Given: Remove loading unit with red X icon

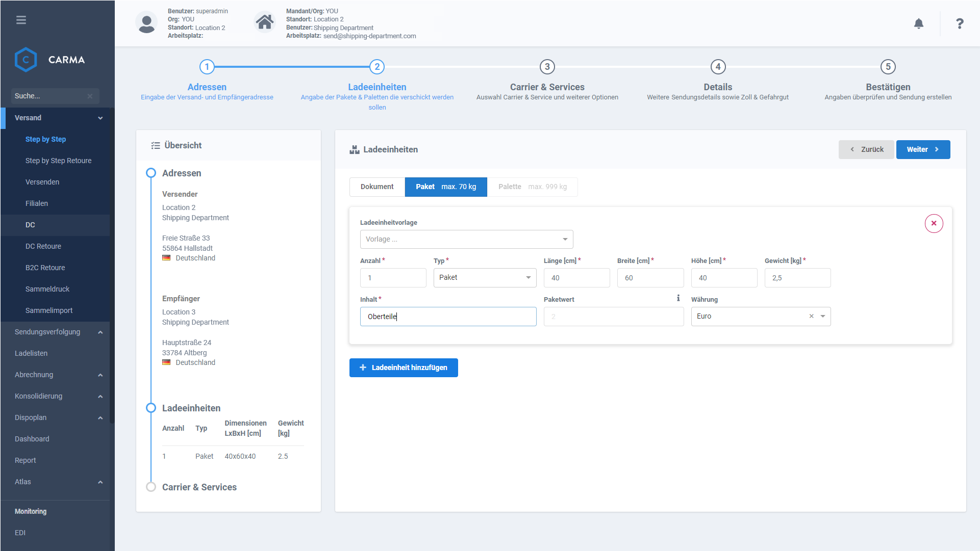Looking at the screenshot, I should (x=934, y=223).
